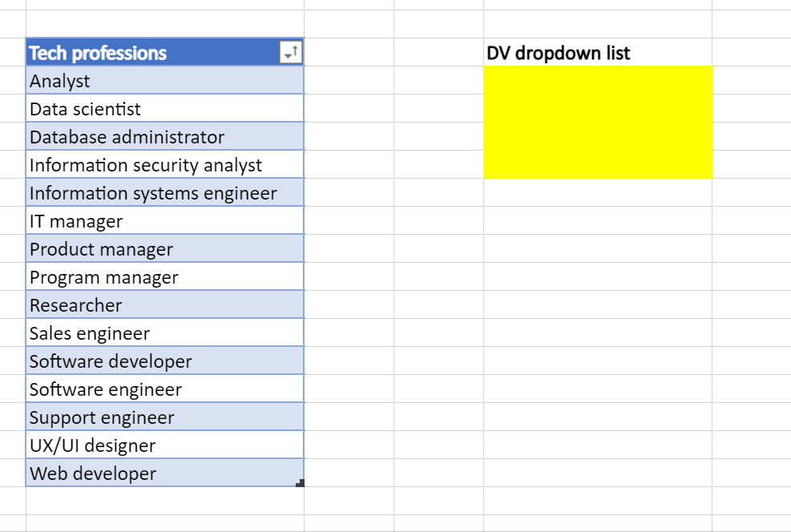Open the Tech professions filter dropdown
Viewport: 791px width, 532px height.
pyautogui.click(x=290, y=53)
